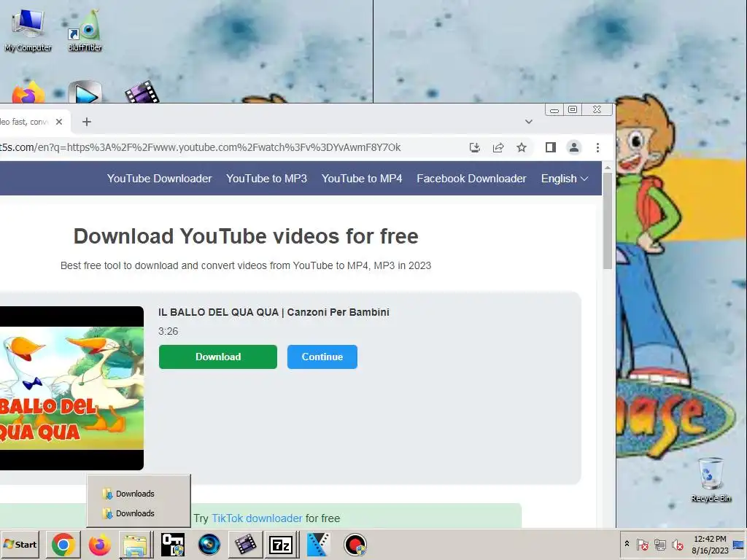
Task: Expand the tab search chevron
Action: point(529,122)
